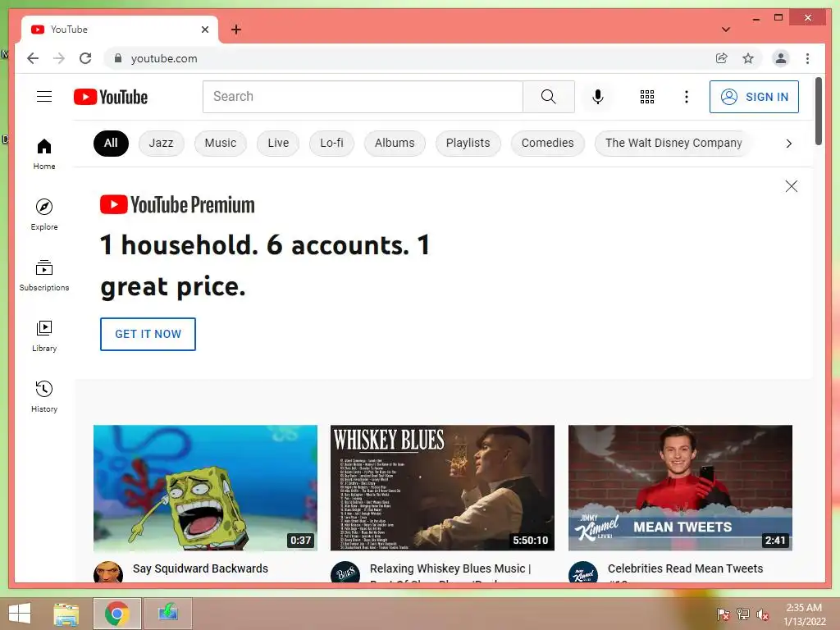Dismiss the YouTube Premium banner
Screen dimensions: 840x630
(x=792, y=186)
